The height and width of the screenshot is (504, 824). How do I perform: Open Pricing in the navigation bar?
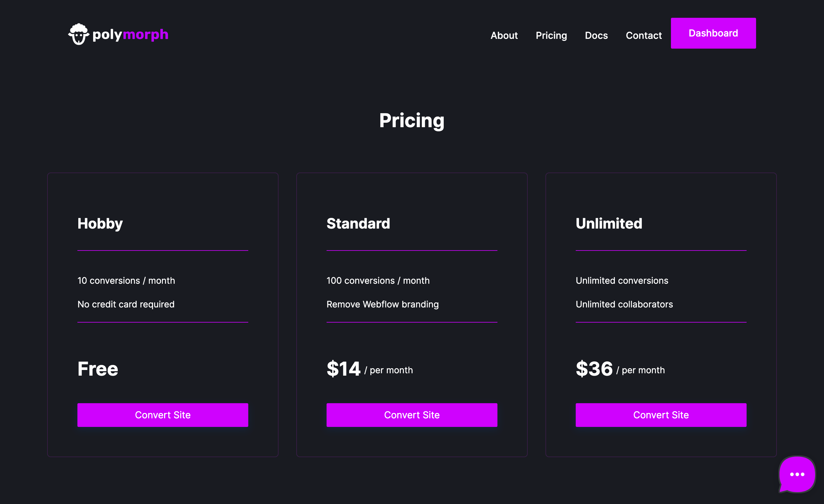[x=551, y=35]
